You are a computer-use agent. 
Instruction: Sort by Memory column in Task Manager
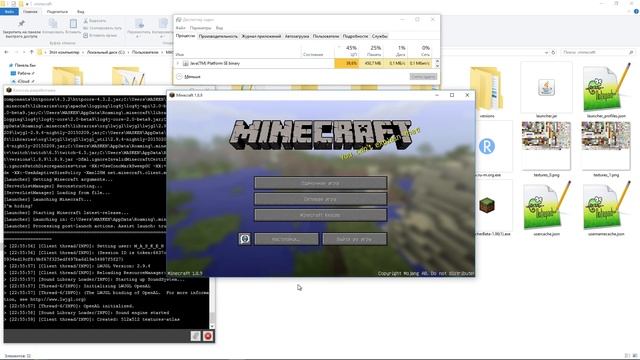pyautogui.click(x=371, y=51)
